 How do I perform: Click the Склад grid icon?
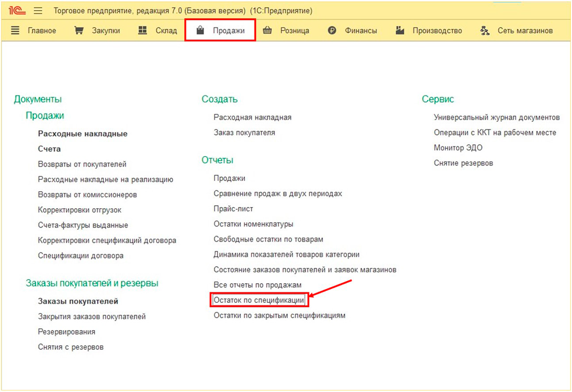coord(143,31)
